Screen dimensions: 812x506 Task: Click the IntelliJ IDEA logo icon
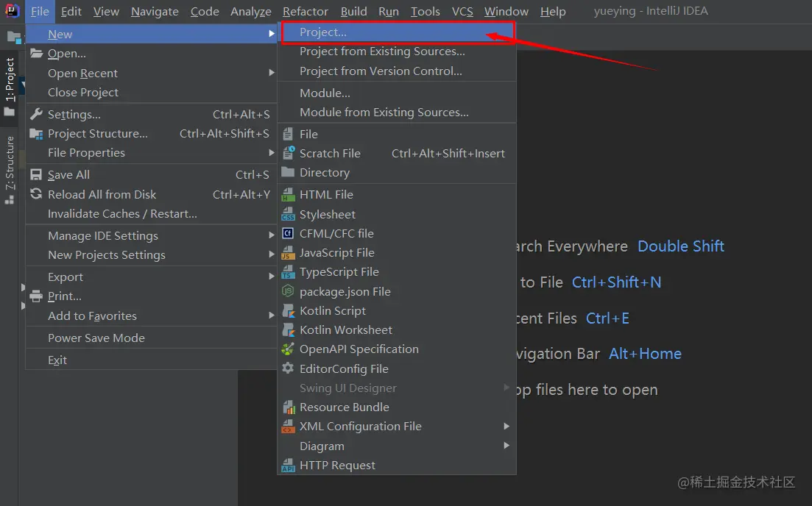12,11
